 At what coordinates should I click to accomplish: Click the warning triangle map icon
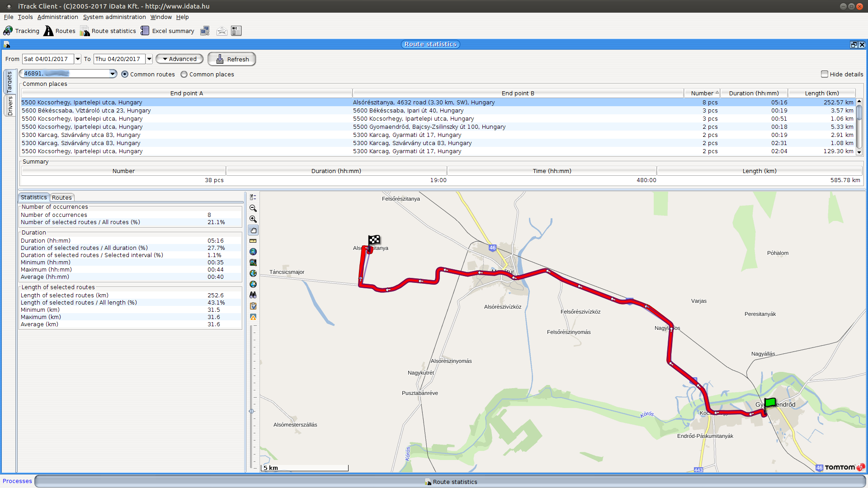point(253,317)
